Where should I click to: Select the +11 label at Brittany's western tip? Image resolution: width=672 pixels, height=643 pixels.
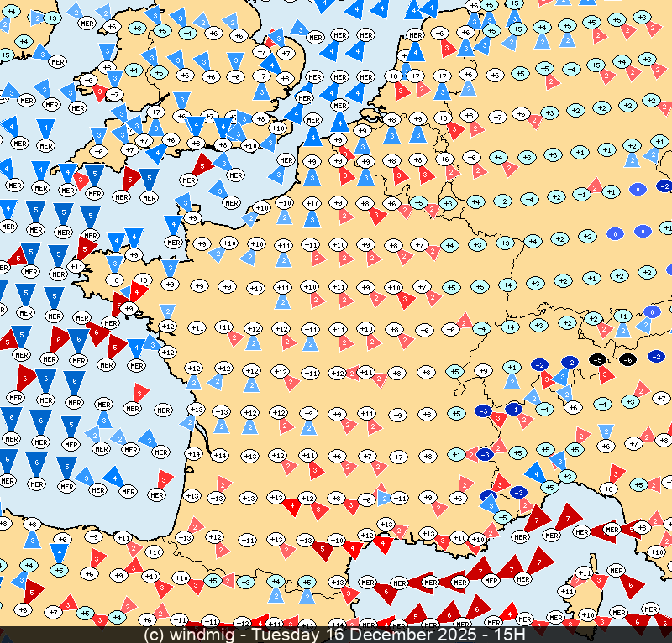(x=76, y=266)
